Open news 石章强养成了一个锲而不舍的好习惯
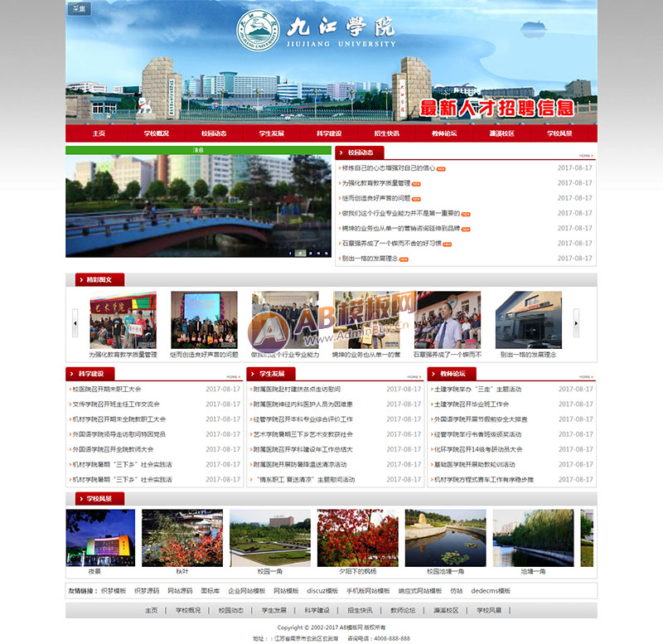Image resolution: width=663 pixels, height=644 pixels. coord(391,243)
